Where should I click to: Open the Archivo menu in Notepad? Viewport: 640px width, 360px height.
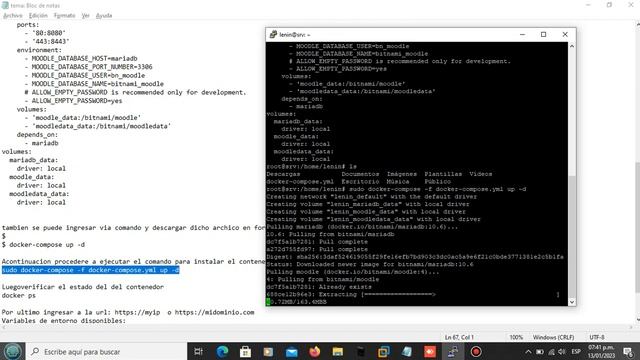(x=13, y=16)
